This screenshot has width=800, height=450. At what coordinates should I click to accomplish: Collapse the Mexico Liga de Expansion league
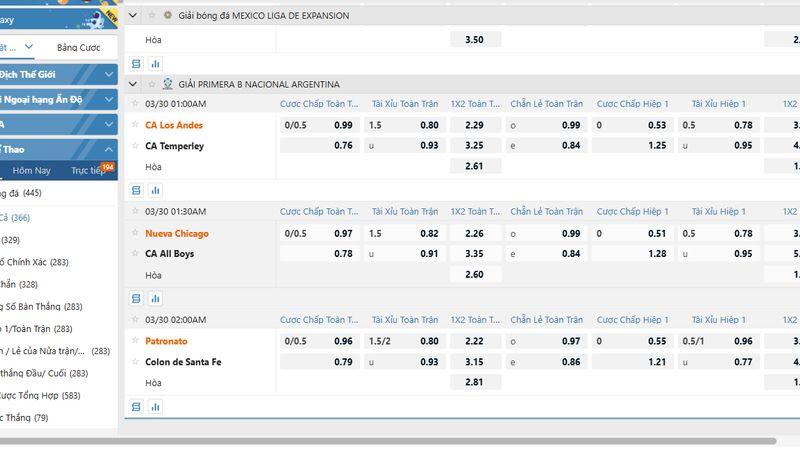click(x=135, y=16)
